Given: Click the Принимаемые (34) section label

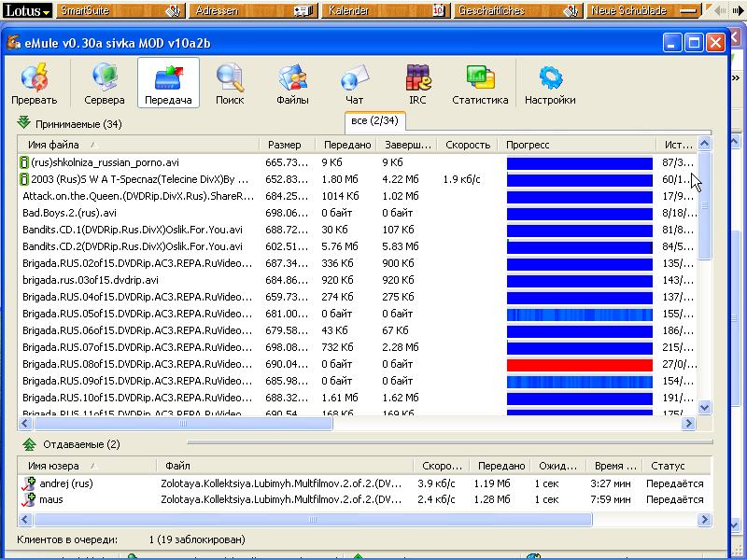Looking at the screenshot, I should click(78, 124).
